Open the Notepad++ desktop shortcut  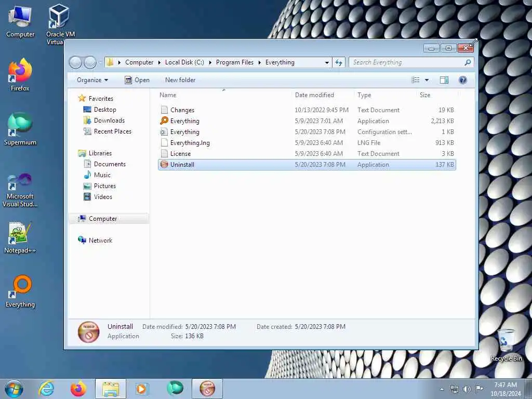pyautogui.click(x=20, y=237)
